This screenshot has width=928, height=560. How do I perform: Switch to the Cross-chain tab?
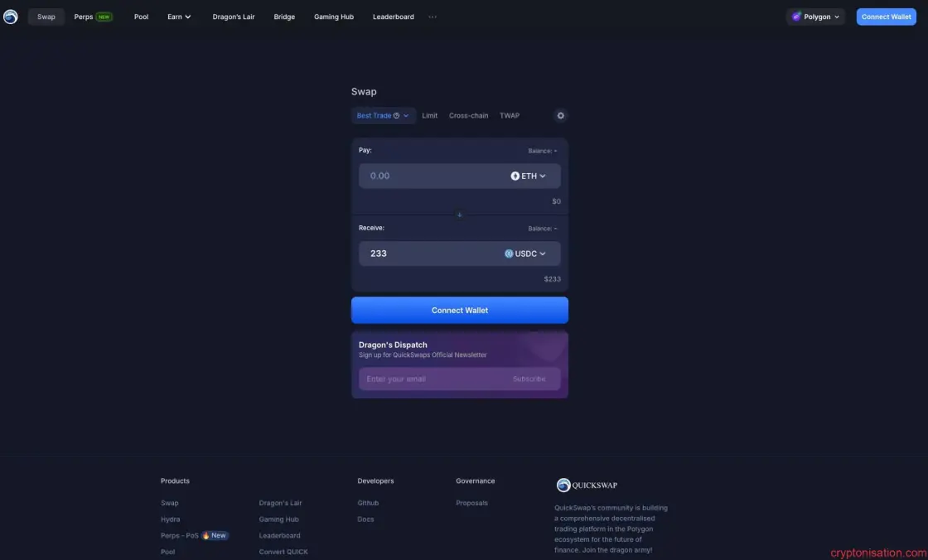pos(468,115)
